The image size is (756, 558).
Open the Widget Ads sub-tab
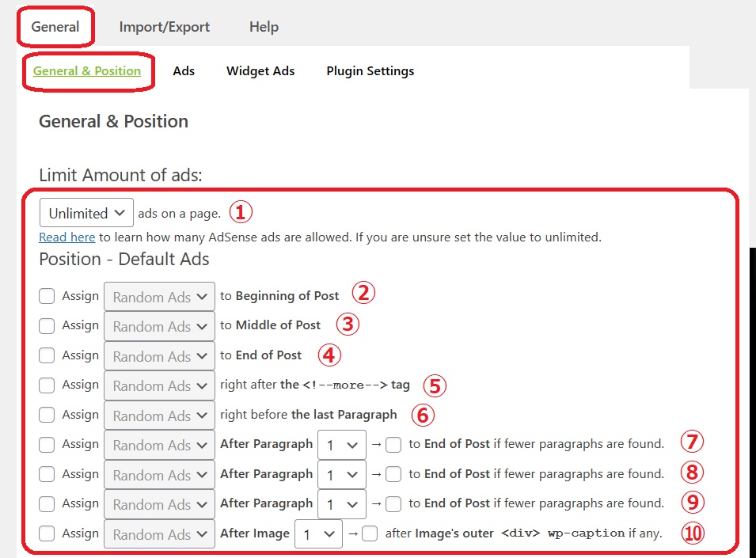(x=260, y=70)
